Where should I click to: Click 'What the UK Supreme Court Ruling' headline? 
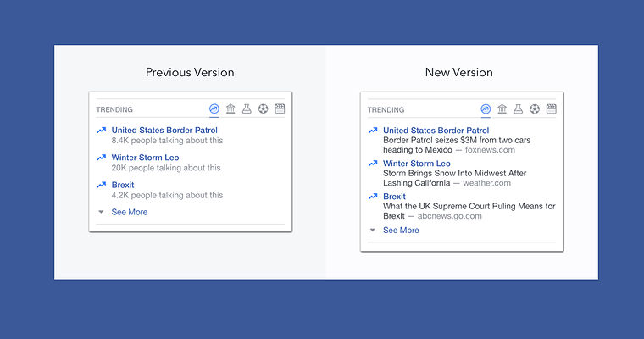(469, 211)
